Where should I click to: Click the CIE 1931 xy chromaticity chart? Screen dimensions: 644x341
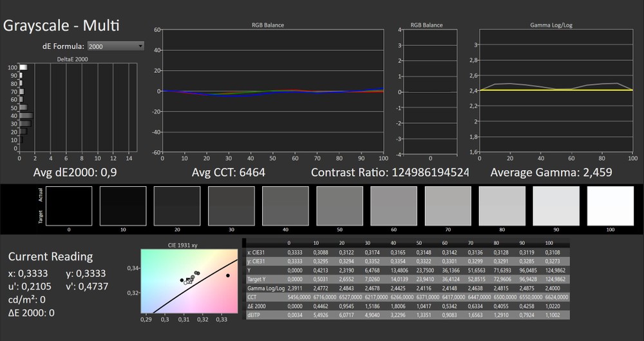point(189,281)
